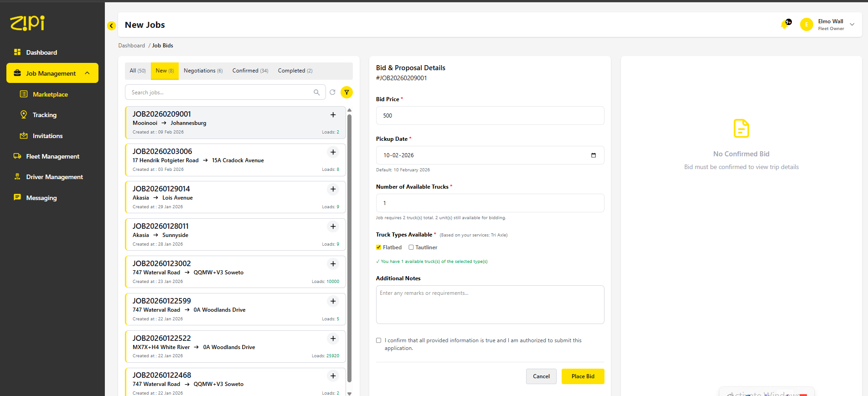
Task: Switch to the All (50) tab
Action: [138, 71]
